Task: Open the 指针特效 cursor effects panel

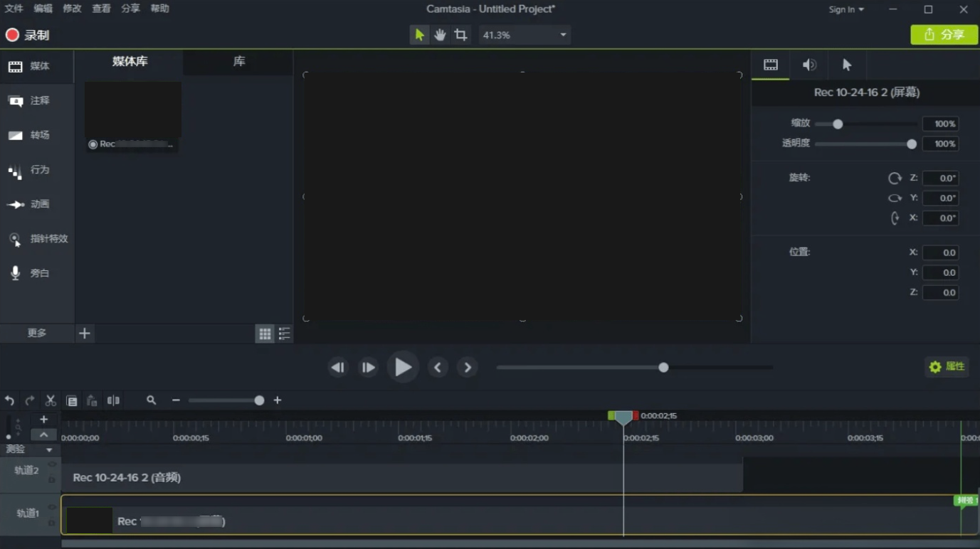Action: point(37,239)
